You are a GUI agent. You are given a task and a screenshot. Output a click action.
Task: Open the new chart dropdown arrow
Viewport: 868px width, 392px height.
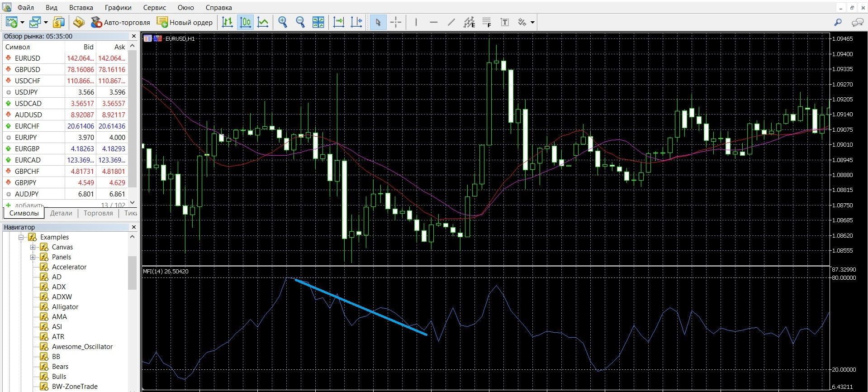(22, 22)
